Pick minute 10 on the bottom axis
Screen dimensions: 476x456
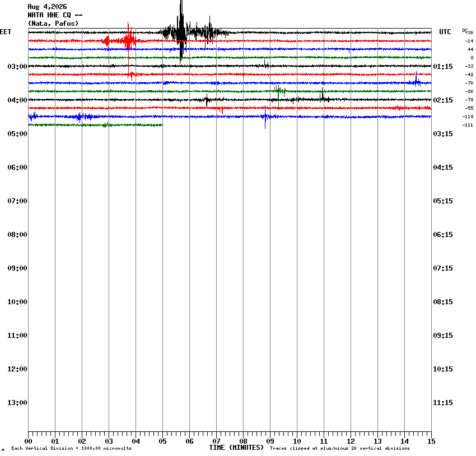297,441
